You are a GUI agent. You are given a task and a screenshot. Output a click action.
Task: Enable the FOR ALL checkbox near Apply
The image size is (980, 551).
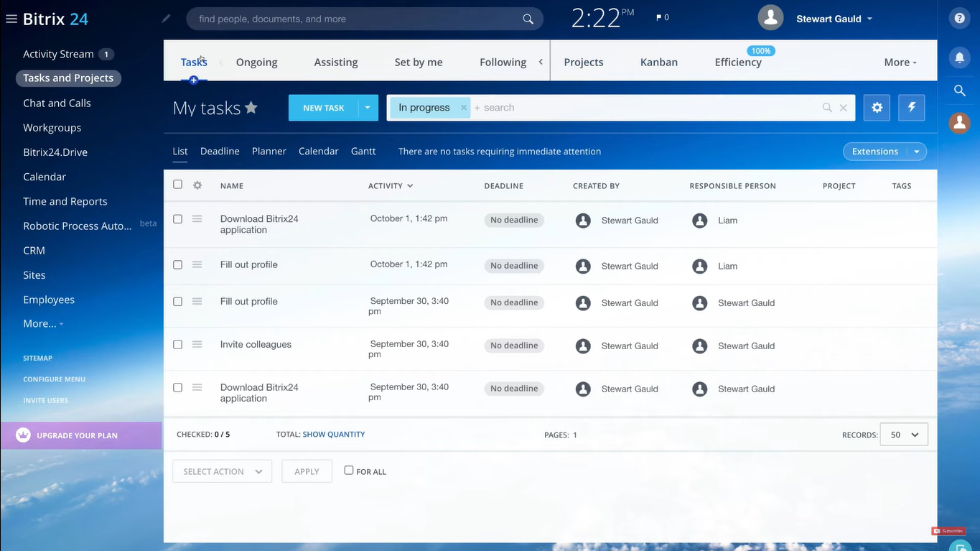(x=348, y=471)
